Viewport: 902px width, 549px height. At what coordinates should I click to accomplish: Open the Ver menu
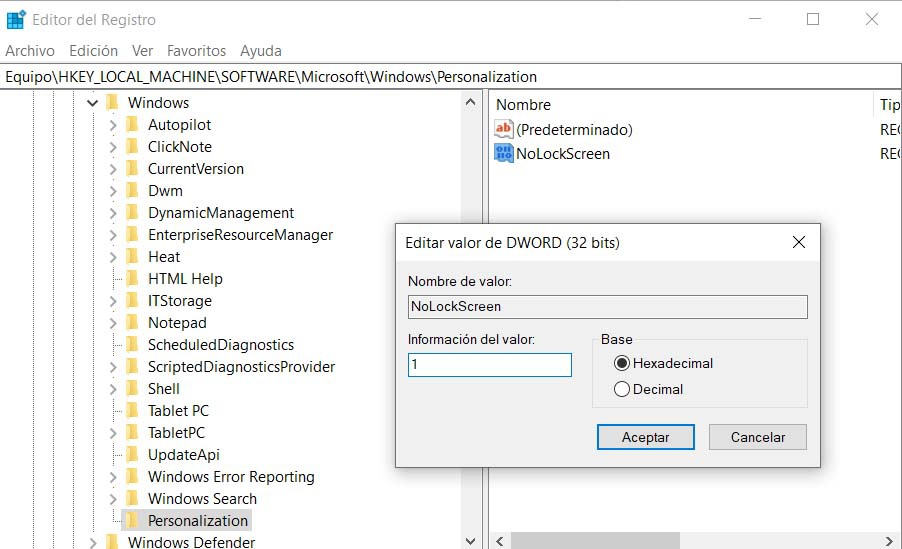(x=142, y=51)
